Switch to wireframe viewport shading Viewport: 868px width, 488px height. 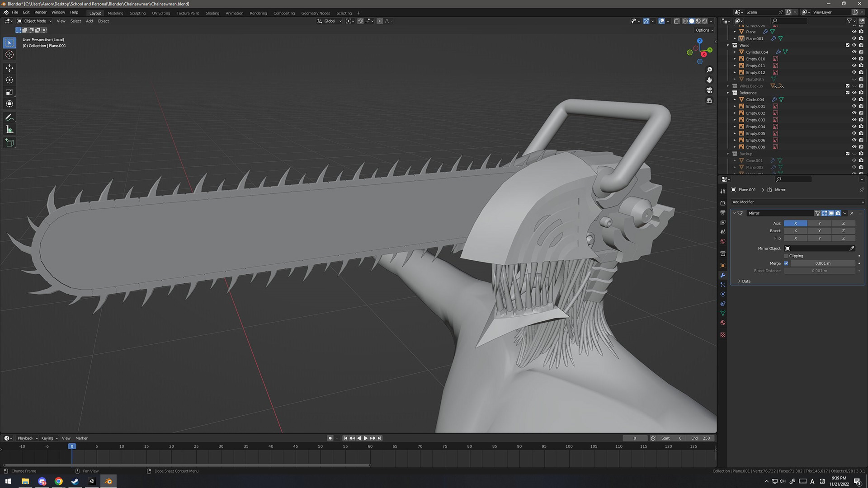click(685, 21)
